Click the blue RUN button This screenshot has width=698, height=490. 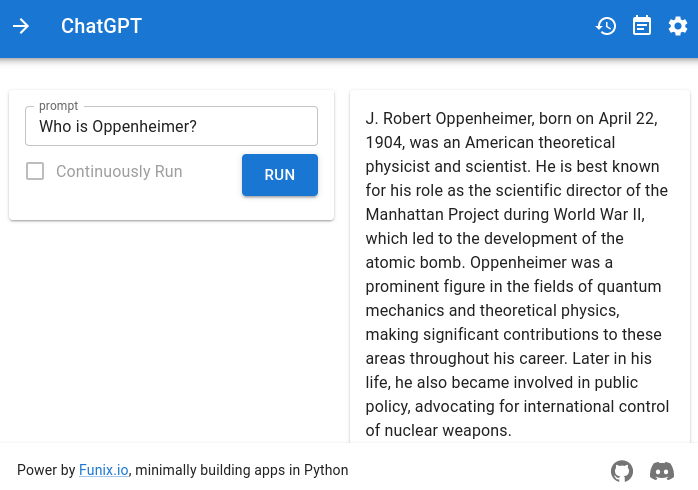point(280,175)
